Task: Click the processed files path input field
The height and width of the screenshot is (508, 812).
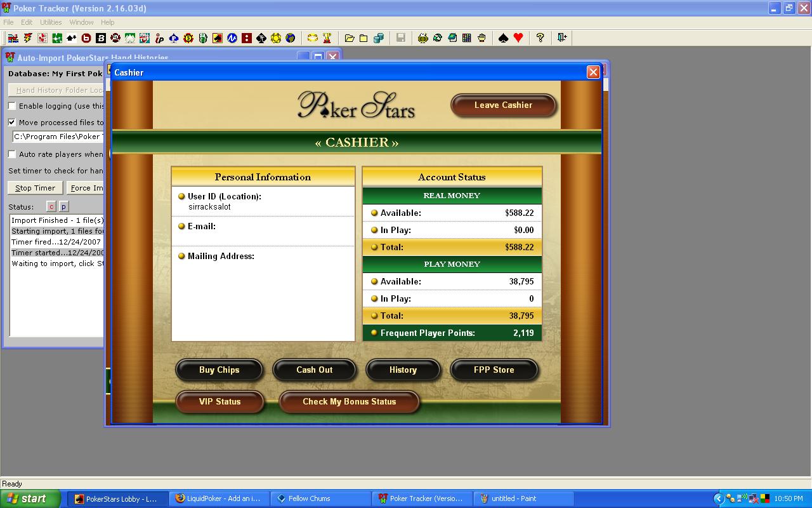Action: [58, 137]
